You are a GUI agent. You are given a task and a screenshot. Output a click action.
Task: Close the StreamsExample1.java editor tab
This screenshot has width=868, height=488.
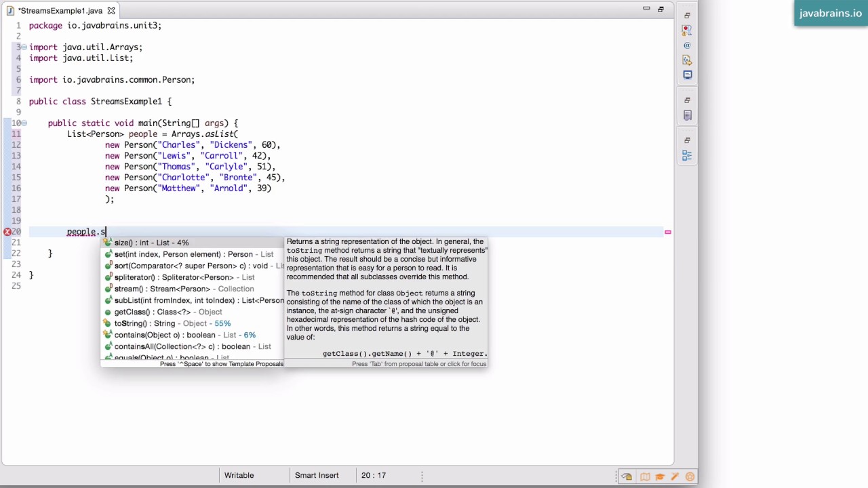point(111,11)
